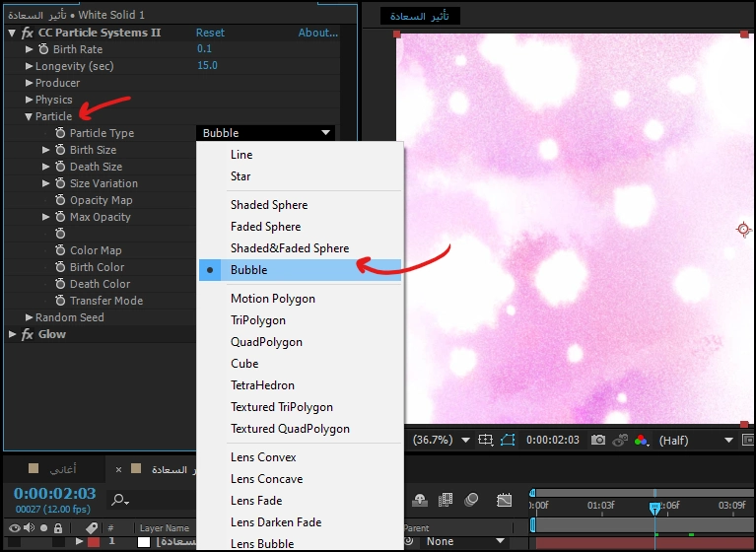Choose Star particle type
The image size is (756, 552).
[x=241, y=176]
